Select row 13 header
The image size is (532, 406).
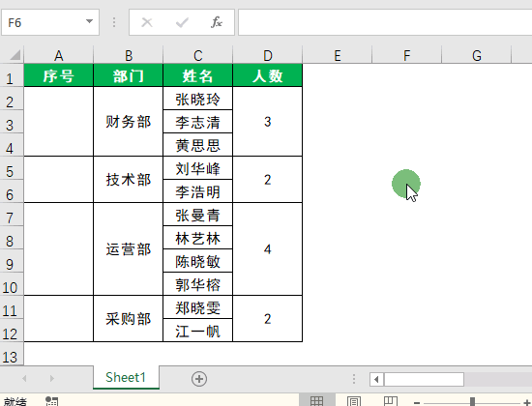[x=12, y=354]
